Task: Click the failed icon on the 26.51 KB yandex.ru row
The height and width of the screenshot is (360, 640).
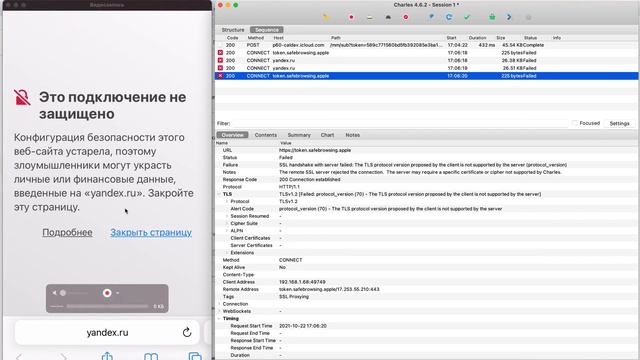Action: click(x=220, y=68)
